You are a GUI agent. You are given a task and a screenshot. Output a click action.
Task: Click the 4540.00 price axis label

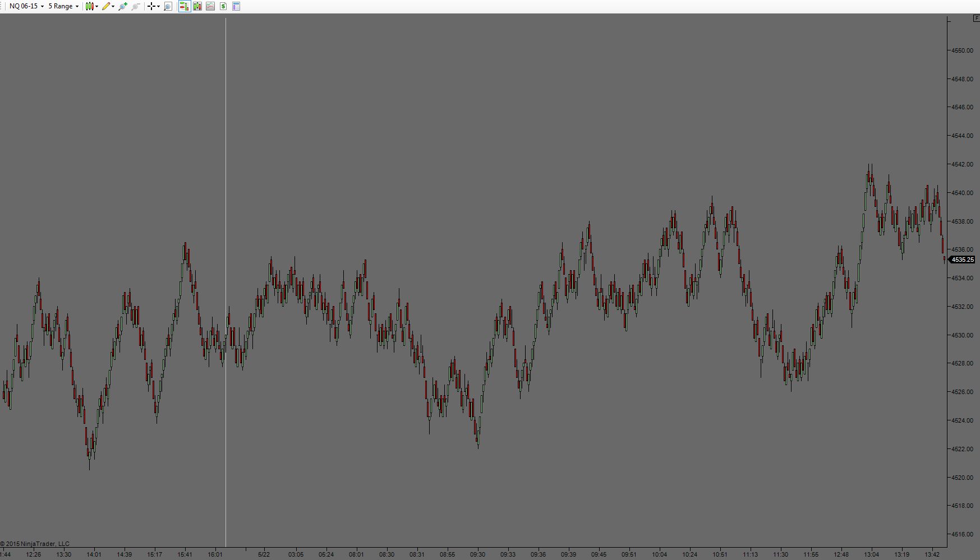[x=962, y=193]
